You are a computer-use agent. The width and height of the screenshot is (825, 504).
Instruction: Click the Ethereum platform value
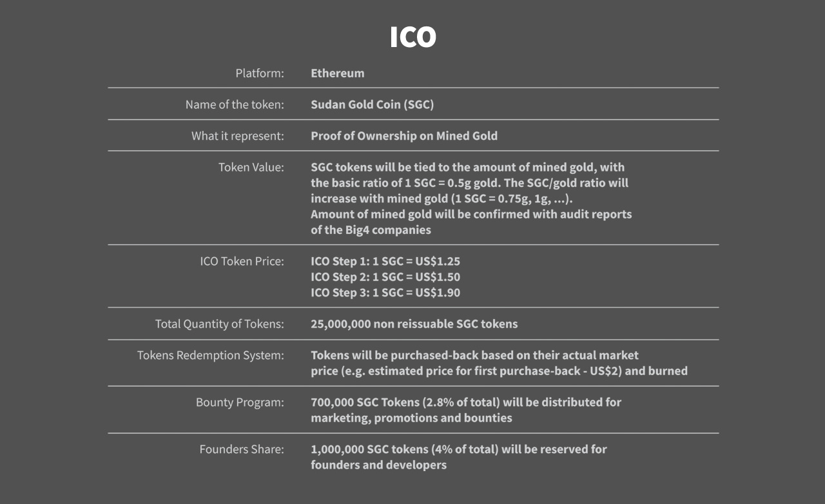(337, 73)
